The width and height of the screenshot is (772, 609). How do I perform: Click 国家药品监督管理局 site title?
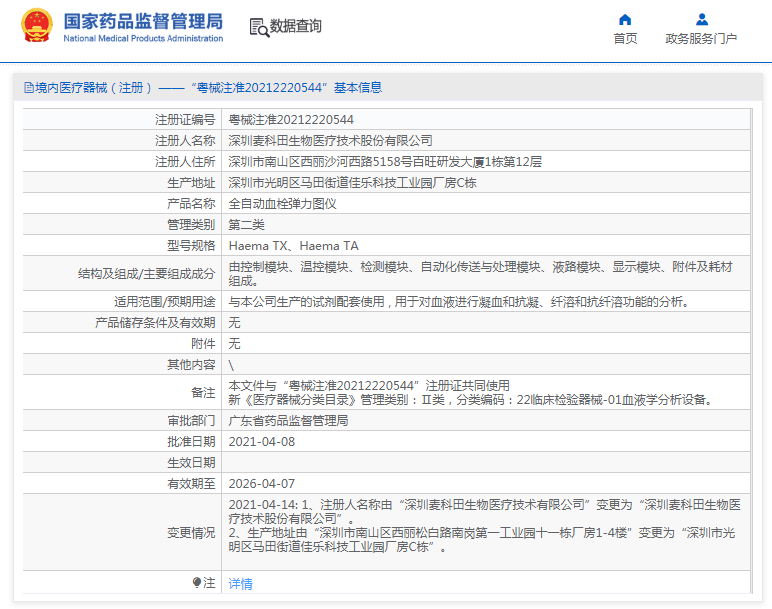tap(143, 21)
